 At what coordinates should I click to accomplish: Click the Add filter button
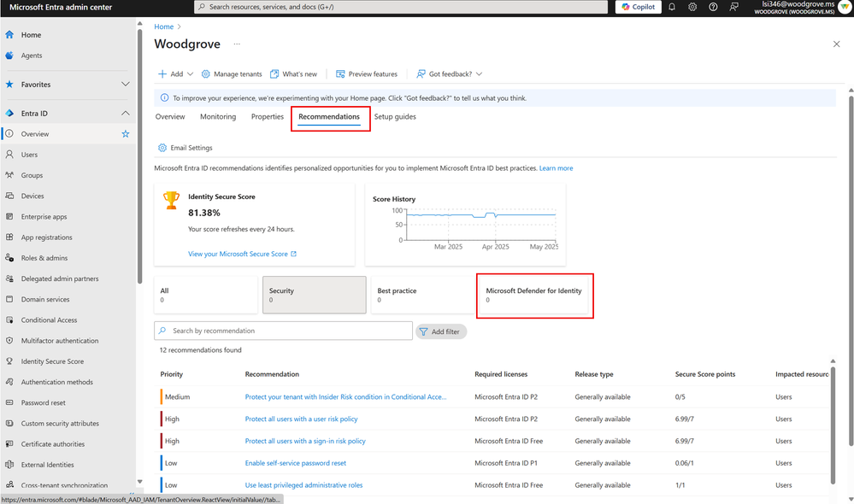click(x=440, y=331)
